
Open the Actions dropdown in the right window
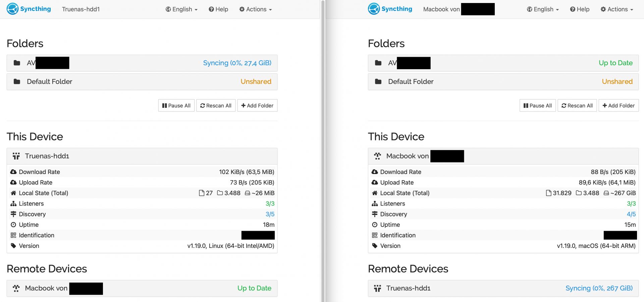pos(617,9)
